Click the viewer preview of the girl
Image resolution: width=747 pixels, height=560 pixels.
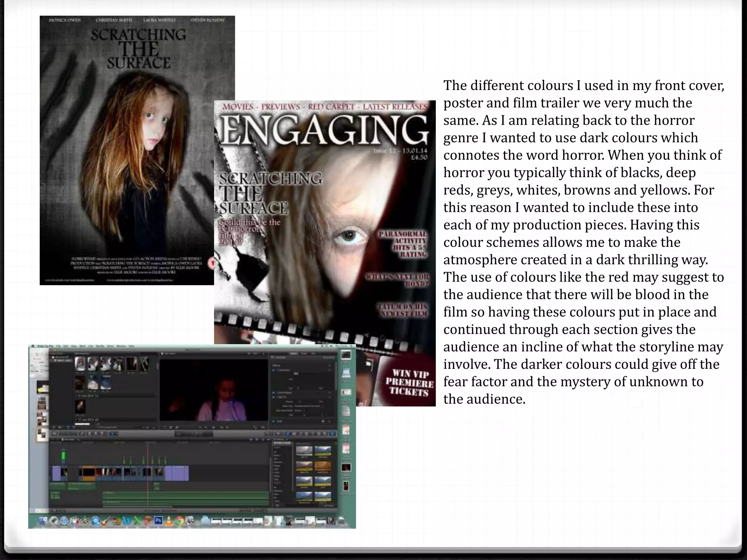(214, 390)
